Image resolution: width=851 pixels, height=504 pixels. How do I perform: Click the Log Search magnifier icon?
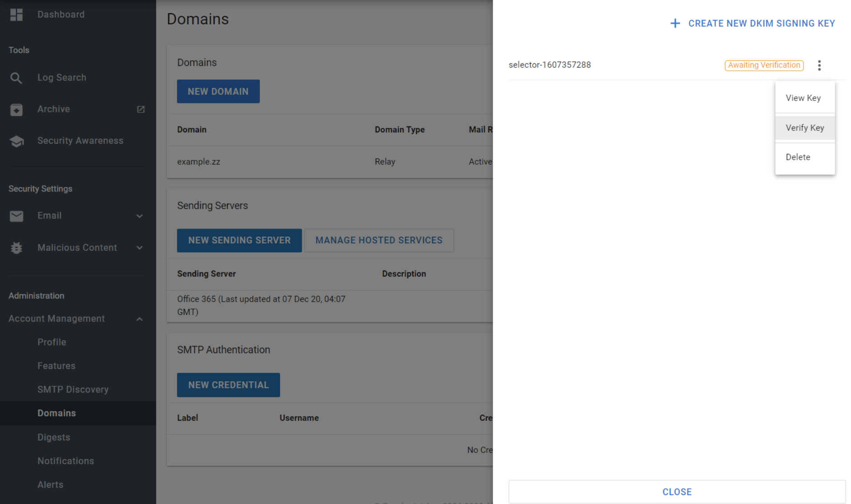click(x=16, y=78)
